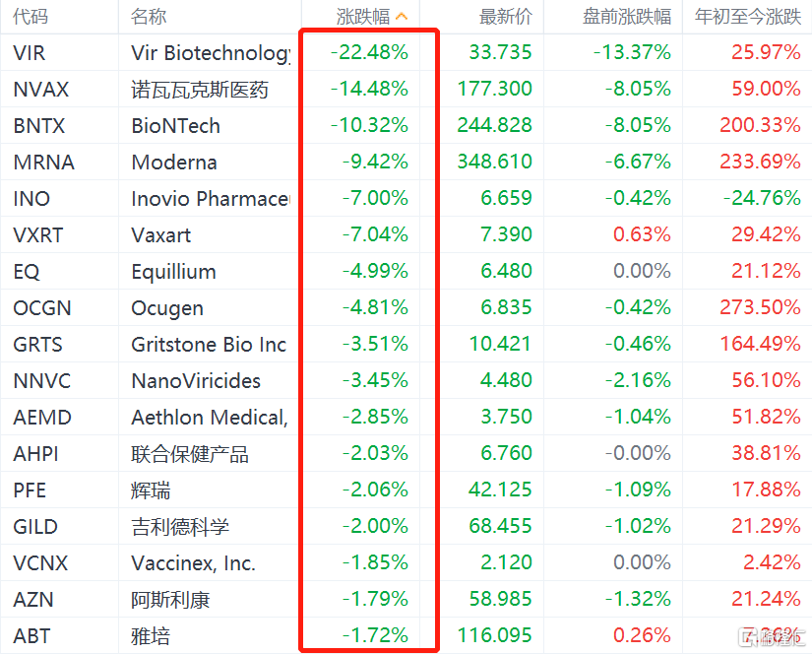The width and height of the screenshot is (812, 654).
Task: Click Gritstone Bio Inc name
Action: 209,345
